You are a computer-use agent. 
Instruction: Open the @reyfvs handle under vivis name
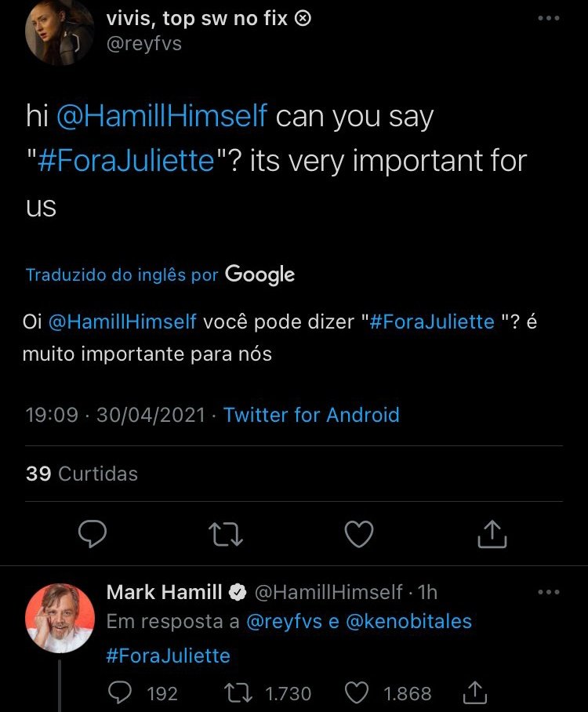click(x=144, y=43)
